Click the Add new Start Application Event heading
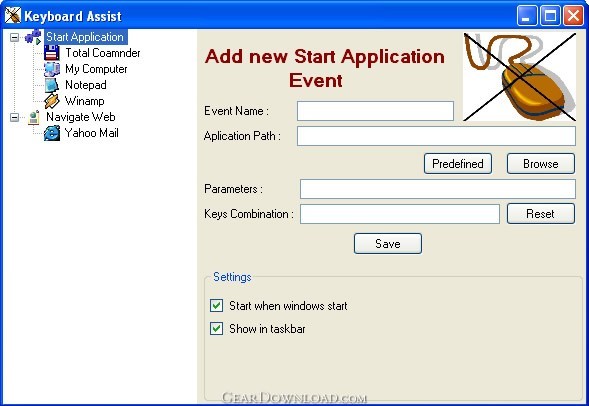Screen dimensions: 589x406 pyautogui.click(x=325, y=68)
